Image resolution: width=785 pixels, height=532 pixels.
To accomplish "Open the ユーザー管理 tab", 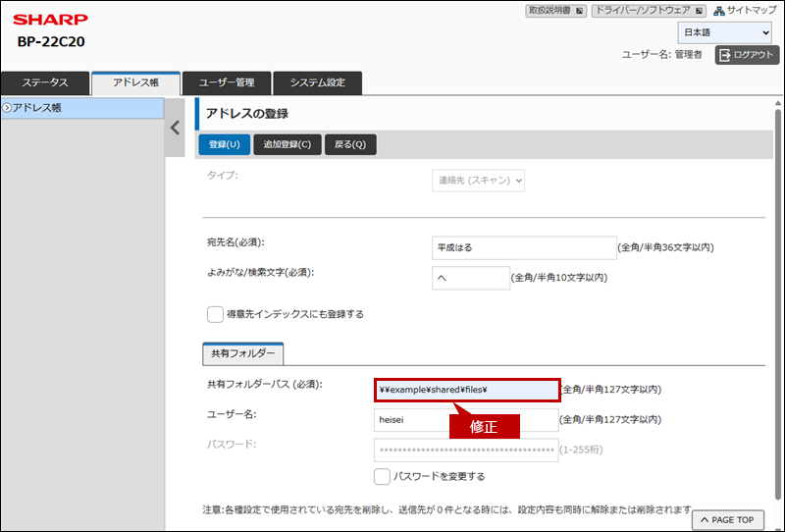I will click(226, 83).
